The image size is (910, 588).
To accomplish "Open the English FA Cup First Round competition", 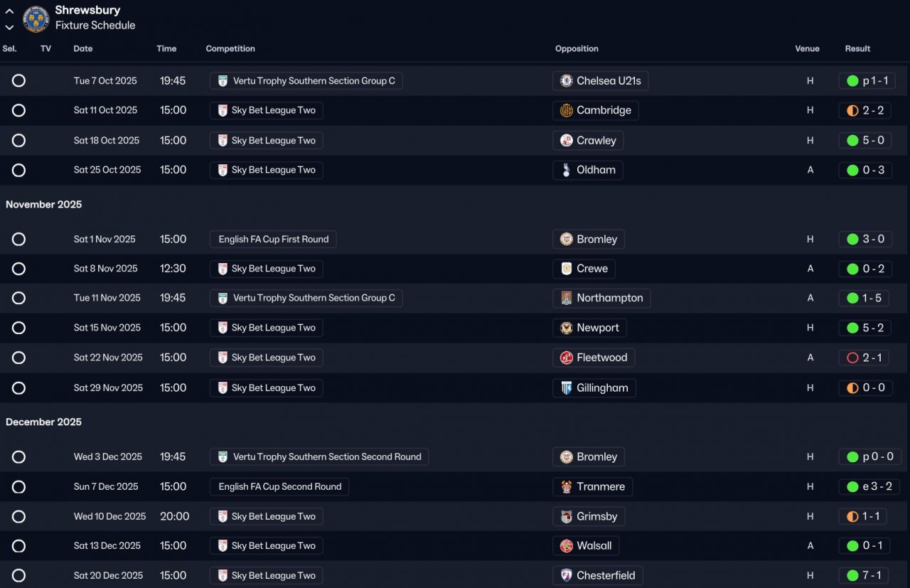I will [x=273, y=240].
